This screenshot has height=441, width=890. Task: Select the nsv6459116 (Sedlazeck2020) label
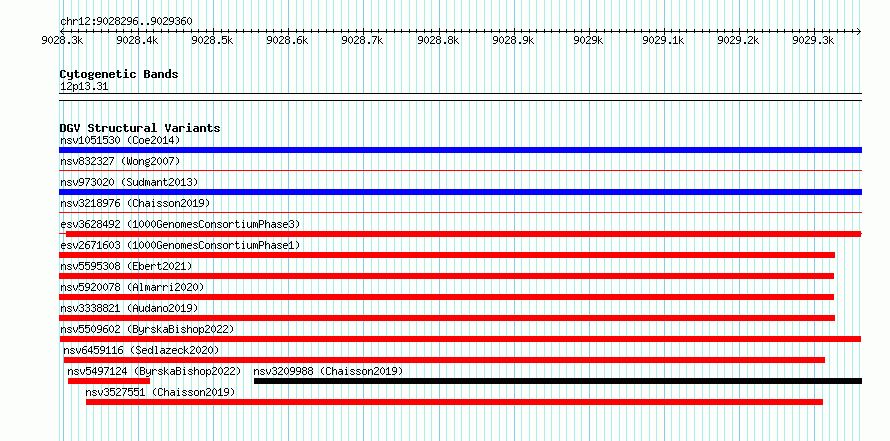pyautogui.click(x=141, y=350)
